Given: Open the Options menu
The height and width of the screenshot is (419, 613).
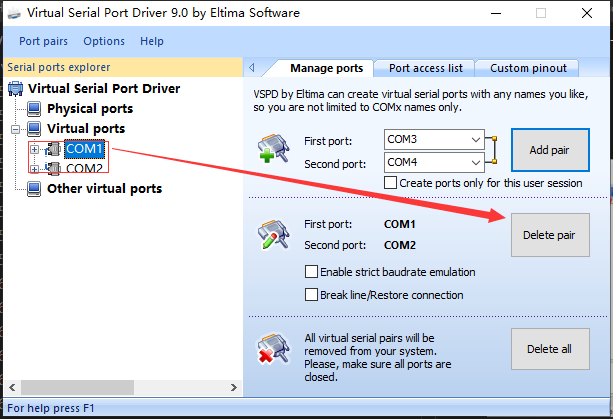Looking at the screenshot, I should (104, 41).
